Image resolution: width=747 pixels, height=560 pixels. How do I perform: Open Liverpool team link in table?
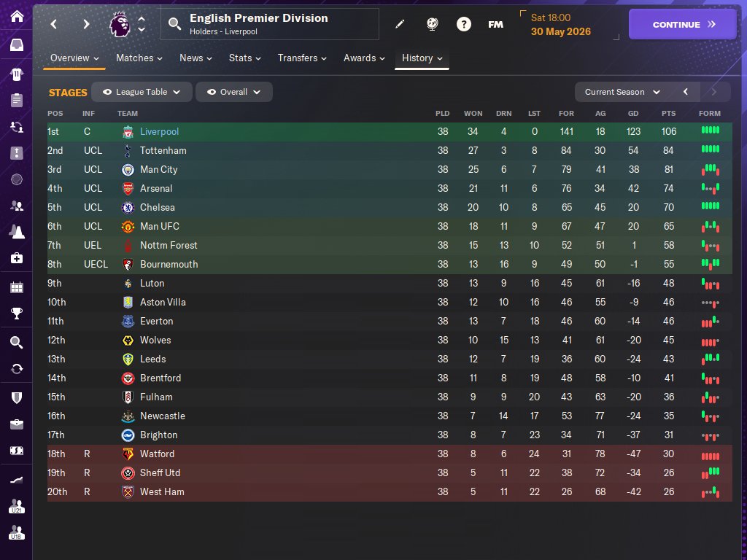pos(159,132)
